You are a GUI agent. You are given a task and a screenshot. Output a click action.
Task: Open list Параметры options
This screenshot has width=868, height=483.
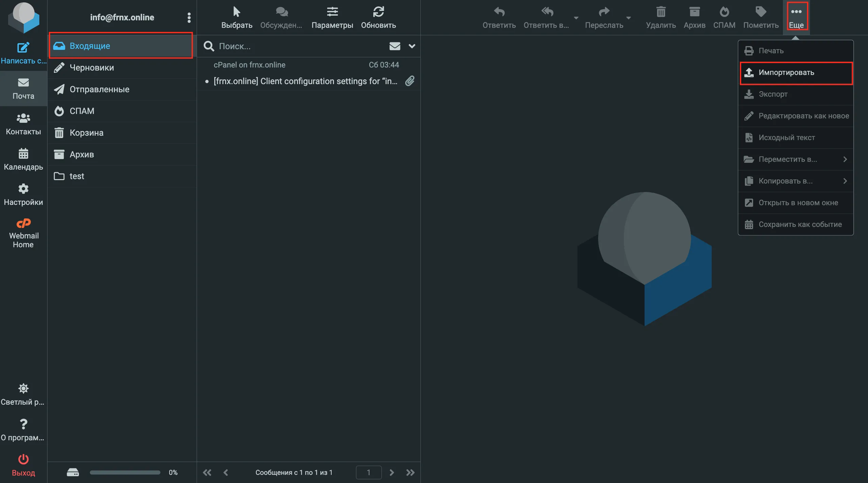point(332,17)
